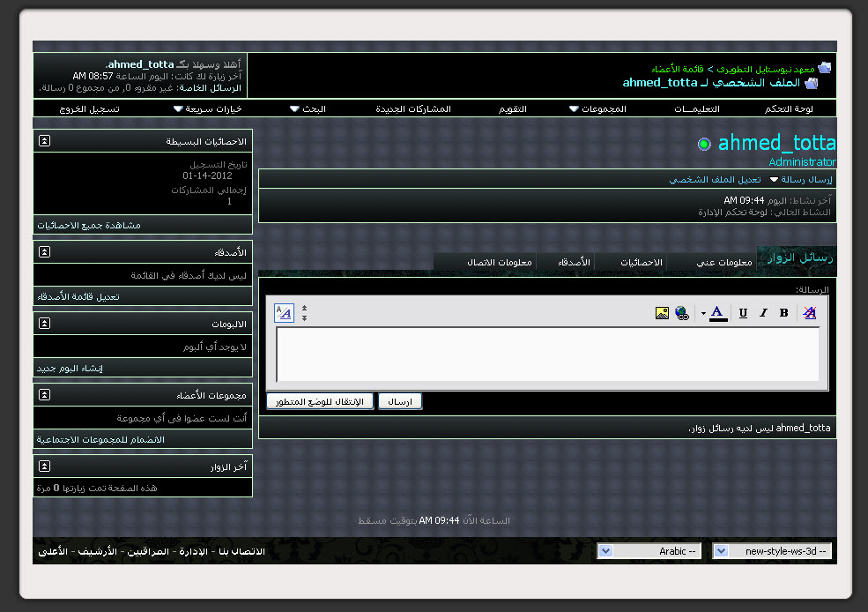Collapse the الاحصائيات البسيطة sidebar block
Viewport: 868px width, 612px height.
(44, 141)
